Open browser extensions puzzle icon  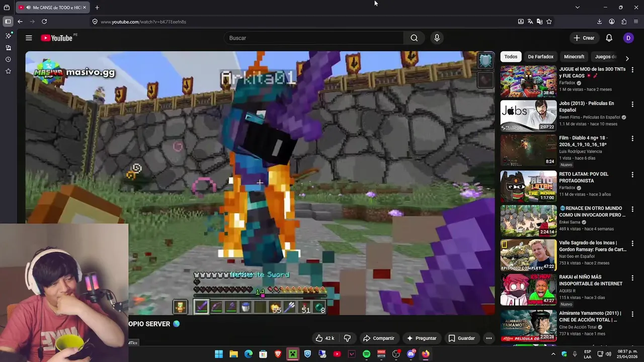click(624, 22)
